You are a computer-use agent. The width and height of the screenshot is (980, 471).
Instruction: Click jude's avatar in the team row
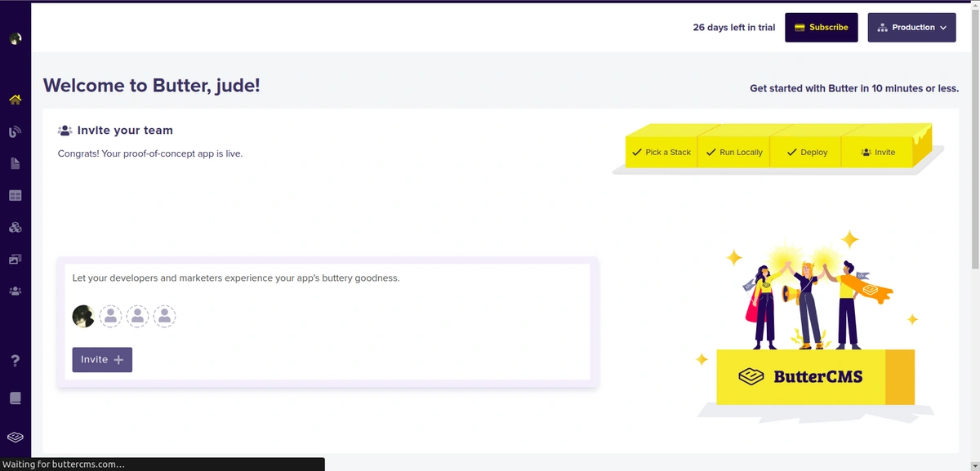[83, 316]
